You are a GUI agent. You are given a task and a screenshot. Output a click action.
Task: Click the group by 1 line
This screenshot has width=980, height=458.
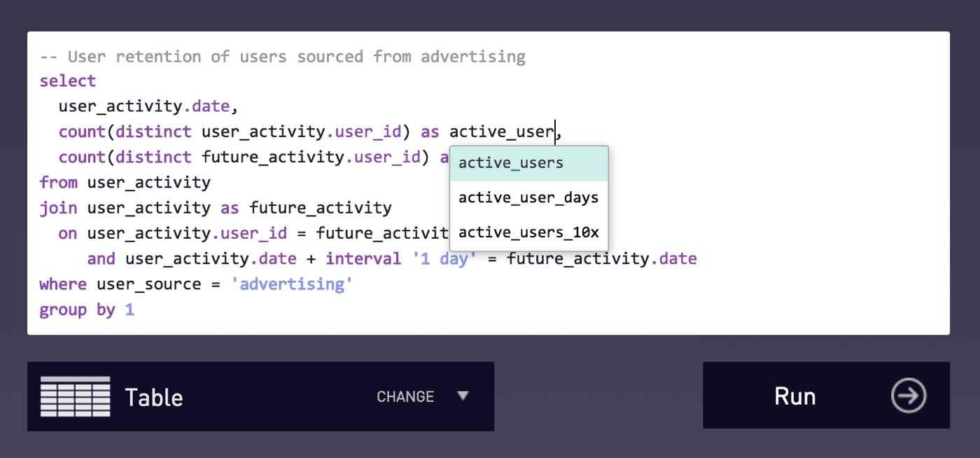click(87, 310)
